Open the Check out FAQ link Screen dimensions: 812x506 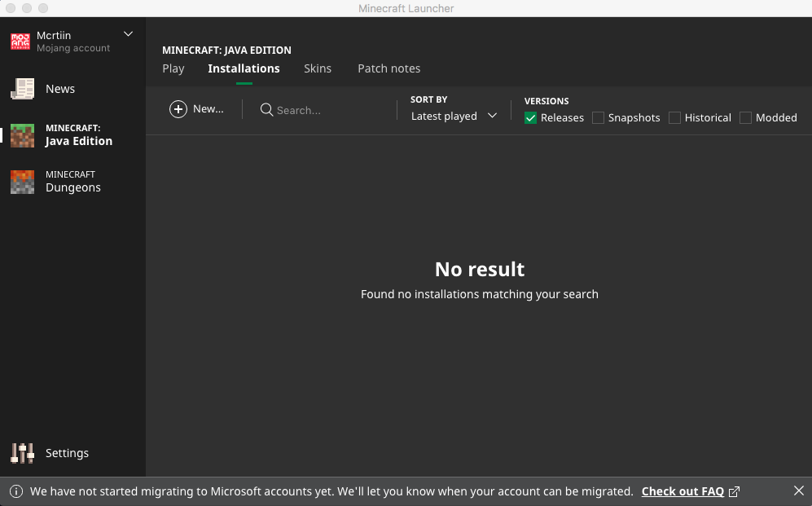click(683, 491)
